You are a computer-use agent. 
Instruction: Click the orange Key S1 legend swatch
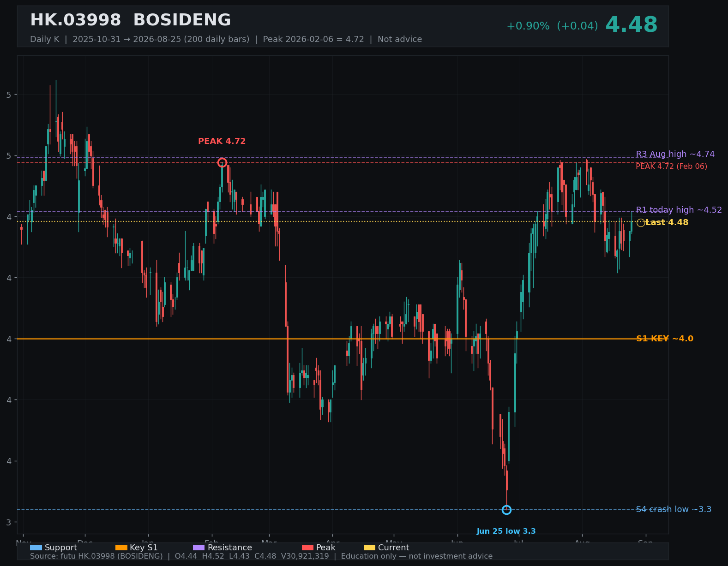coord(121,548)
